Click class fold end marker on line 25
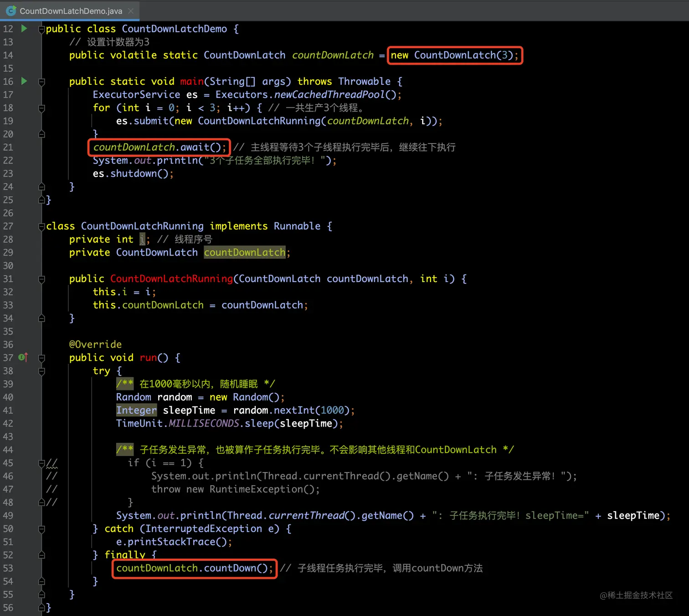The width and height of the screenshot is (689, 616). (41, 200)
